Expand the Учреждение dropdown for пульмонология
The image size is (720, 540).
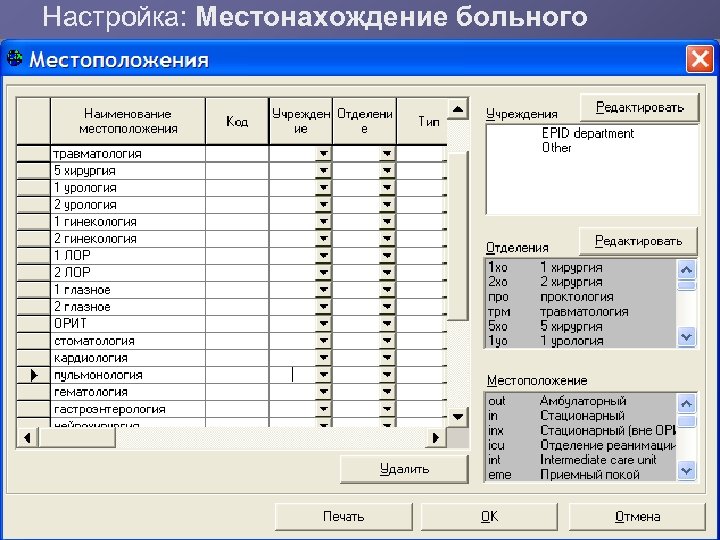(x=323, y=375)
